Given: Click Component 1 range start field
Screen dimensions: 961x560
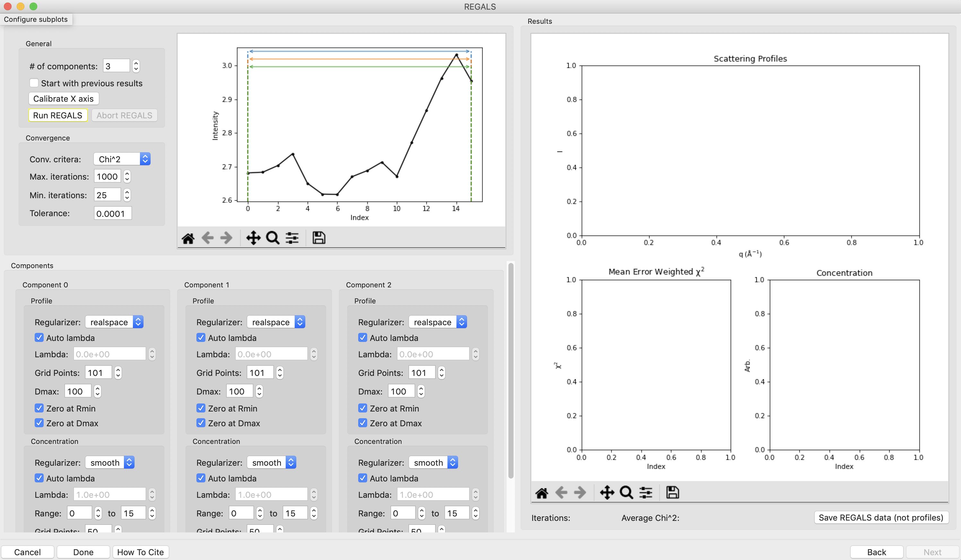Looking at the screenshot, I should click(241, 513).
